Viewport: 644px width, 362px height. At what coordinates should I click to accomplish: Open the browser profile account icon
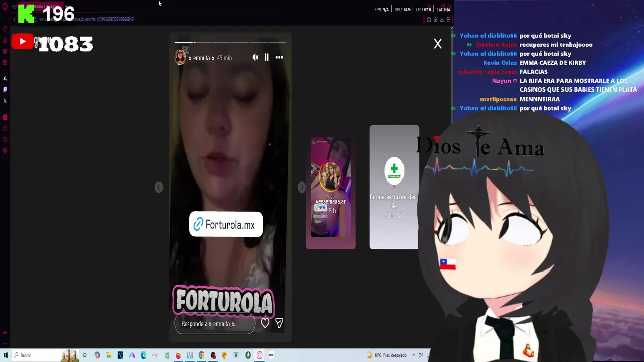click(x=436, y=20)
